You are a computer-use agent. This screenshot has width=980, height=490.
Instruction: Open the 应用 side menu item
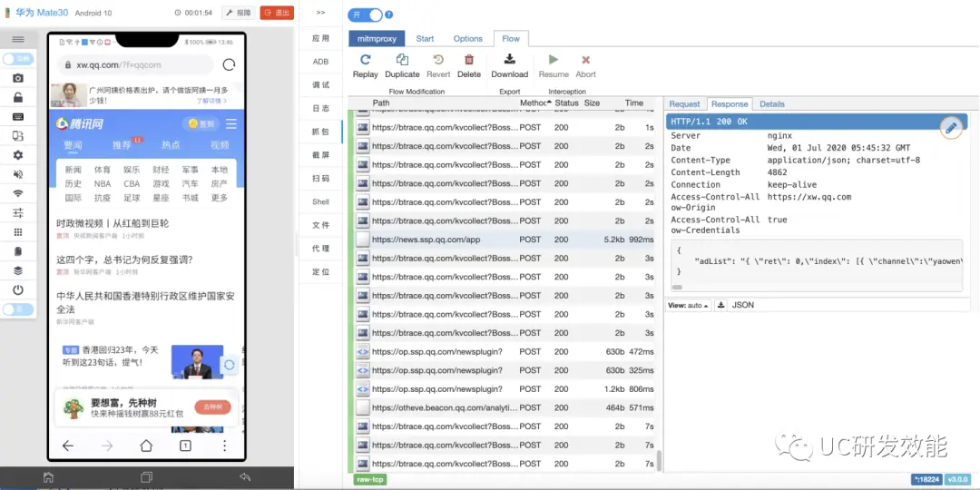[x=320, y=38]
